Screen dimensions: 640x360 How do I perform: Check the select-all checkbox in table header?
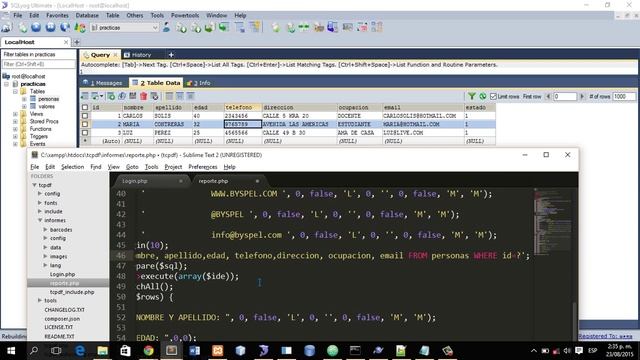[85, 107]
